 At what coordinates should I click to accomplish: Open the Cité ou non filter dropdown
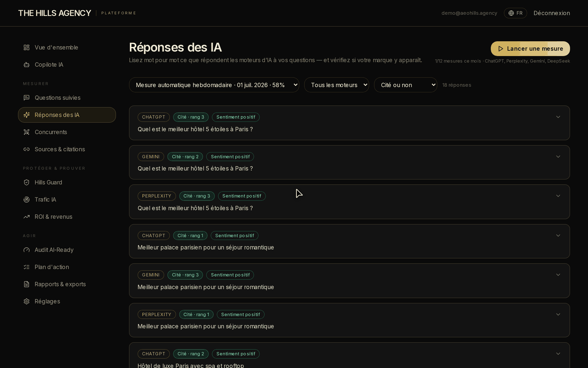[405, 85]
